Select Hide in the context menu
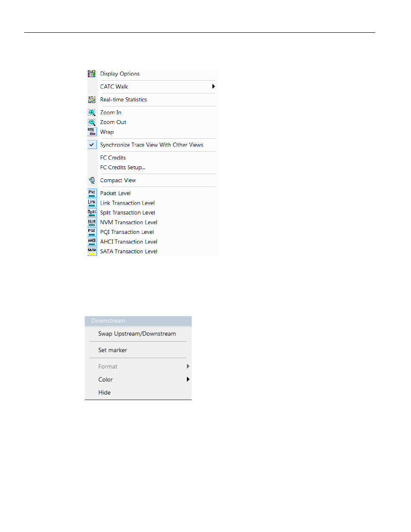This screenshot has height=532, width=411. [104, 392]
